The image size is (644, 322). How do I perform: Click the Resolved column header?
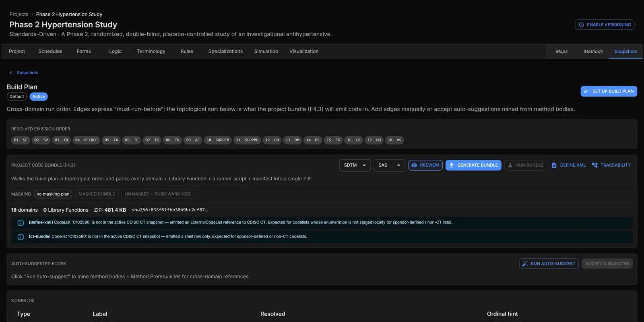point(272,314)
